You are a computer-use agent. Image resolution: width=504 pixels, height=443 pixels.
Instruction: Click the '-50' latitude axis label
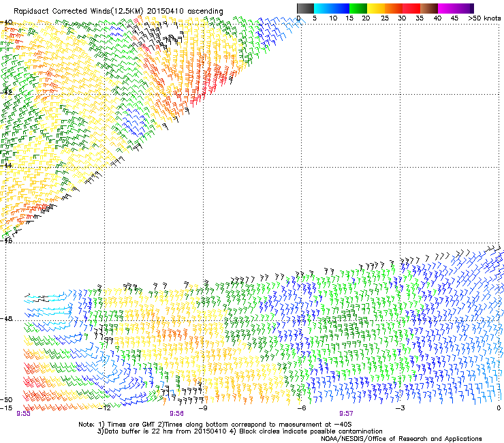pos(6,399)
